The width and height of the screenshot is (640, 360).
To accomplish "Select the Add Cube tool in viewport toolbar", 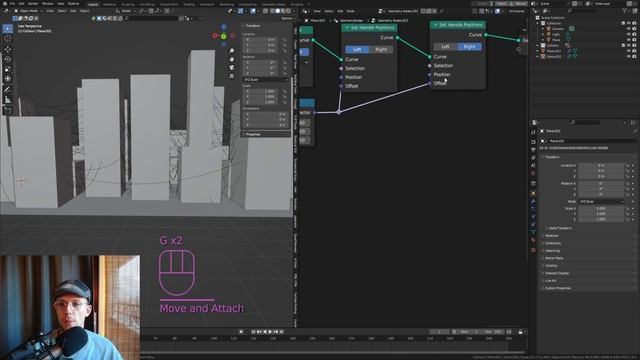I will pyautogui.click(x=8, y=111).
